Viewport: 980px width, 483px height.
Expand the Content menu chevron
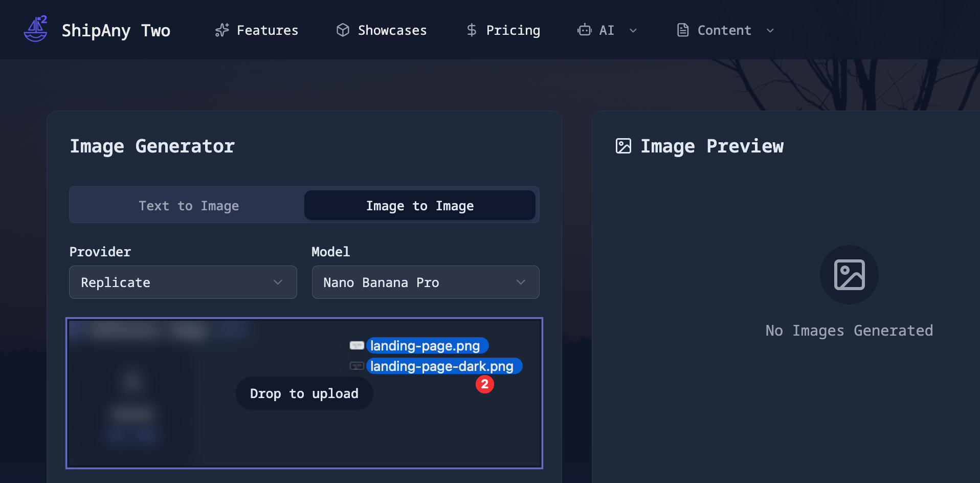click(x=770, y=31)
